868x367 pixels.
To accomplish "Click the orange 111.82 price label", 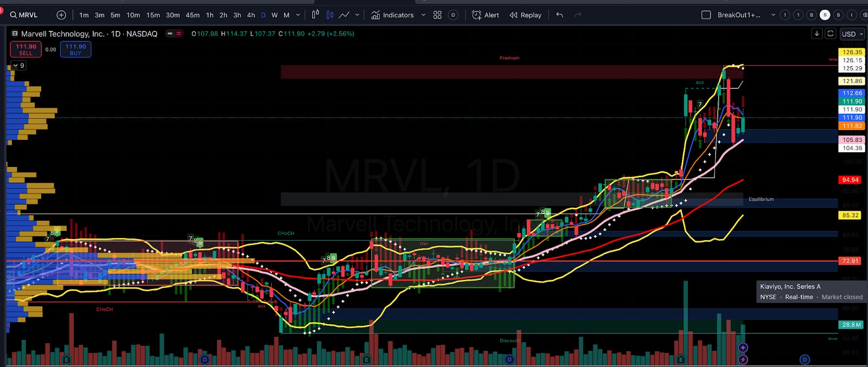I will (x=852, y=125).
